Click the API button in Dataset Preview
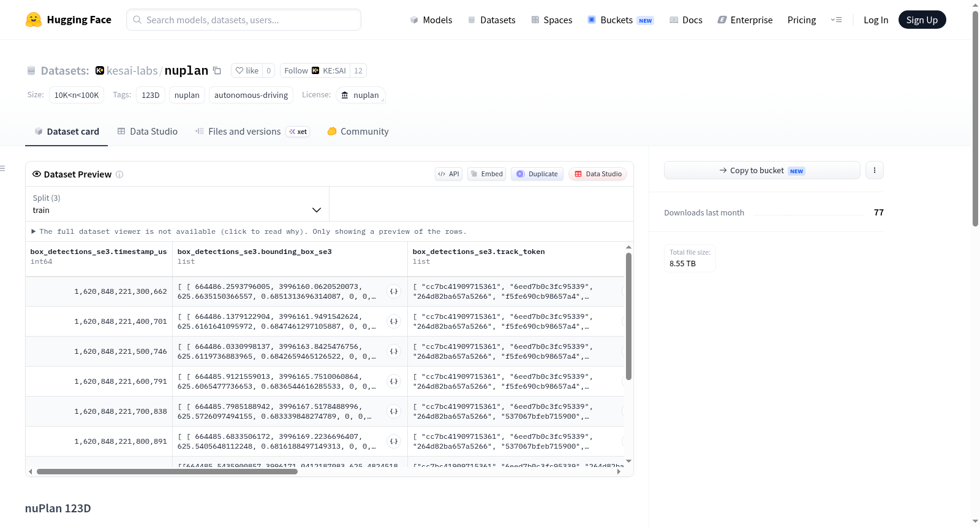Image resolution: width=980 pixels, height=527 pixels. pyautogui.click(x=448, y=174)
